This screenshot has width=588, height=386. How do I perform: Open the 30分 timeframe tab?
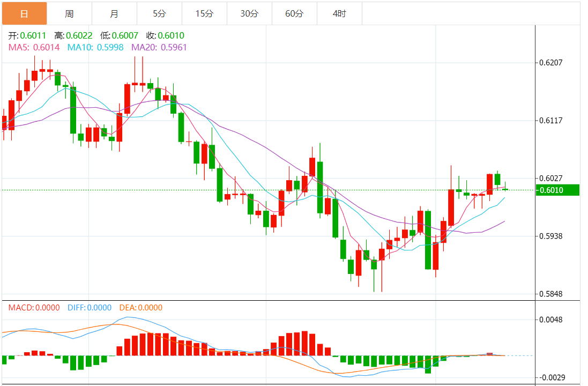(249, 13)
